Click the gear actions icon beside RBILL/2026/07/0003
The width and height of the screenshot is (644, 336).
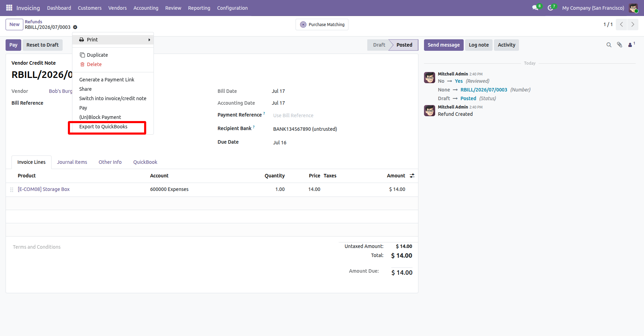pos(75,27)
